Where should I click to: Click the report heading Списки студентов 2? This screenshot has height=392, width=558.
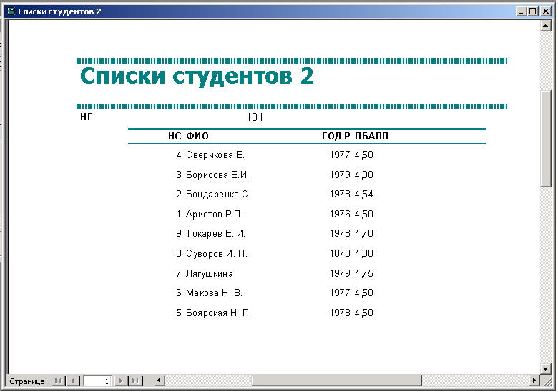(197, 76)
